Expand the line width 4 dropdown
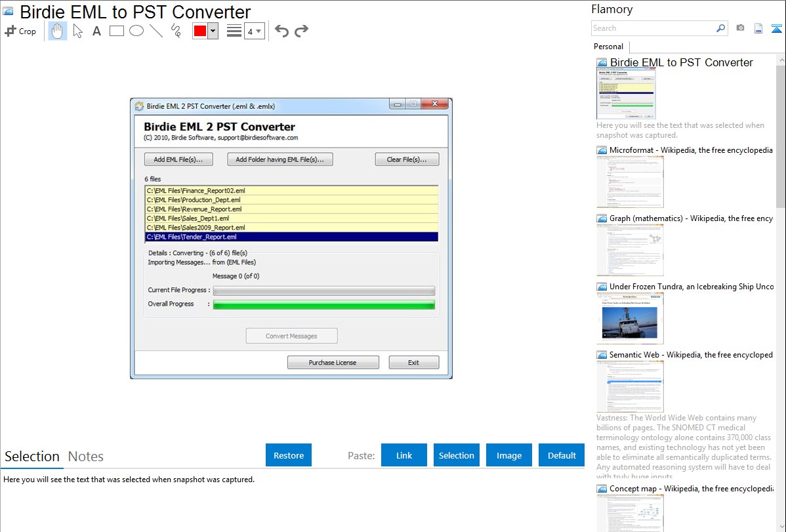786x532 pixels. 255,31
